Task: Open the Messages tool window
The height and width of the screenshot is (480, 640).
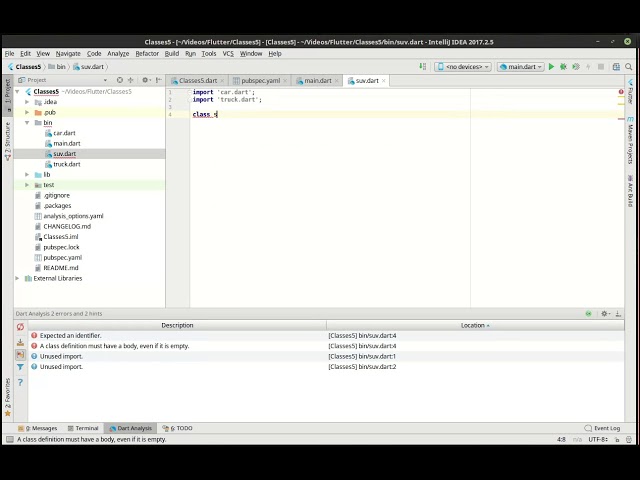Action: point(38,428)
